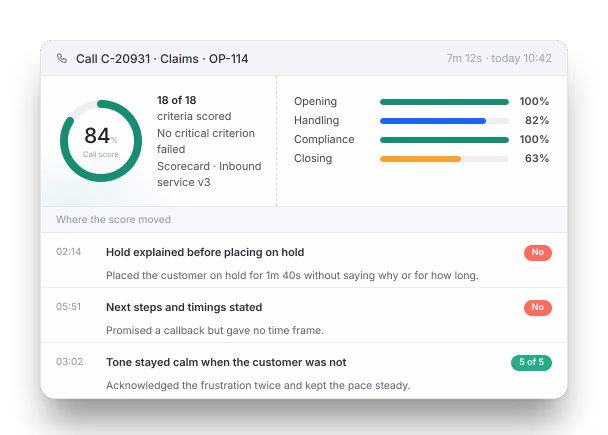Click the call duration and time stamp
This screenshot has width=608, height=435.
click(x=499, y=58)
